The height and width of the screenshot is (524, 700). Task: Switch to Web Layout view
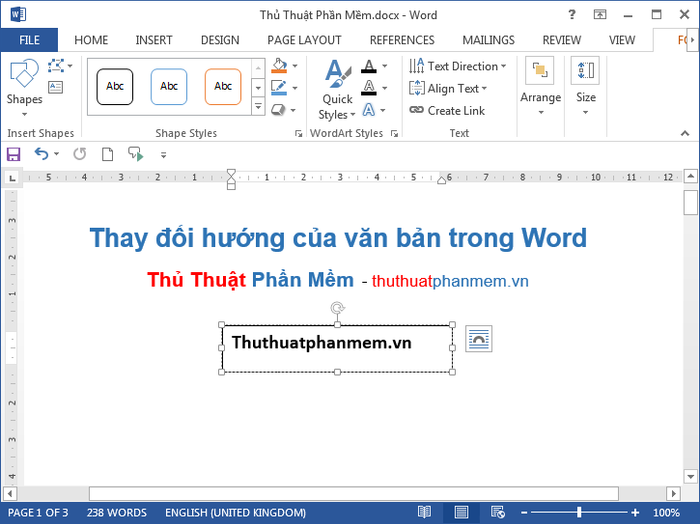click(x=497, y=512)
